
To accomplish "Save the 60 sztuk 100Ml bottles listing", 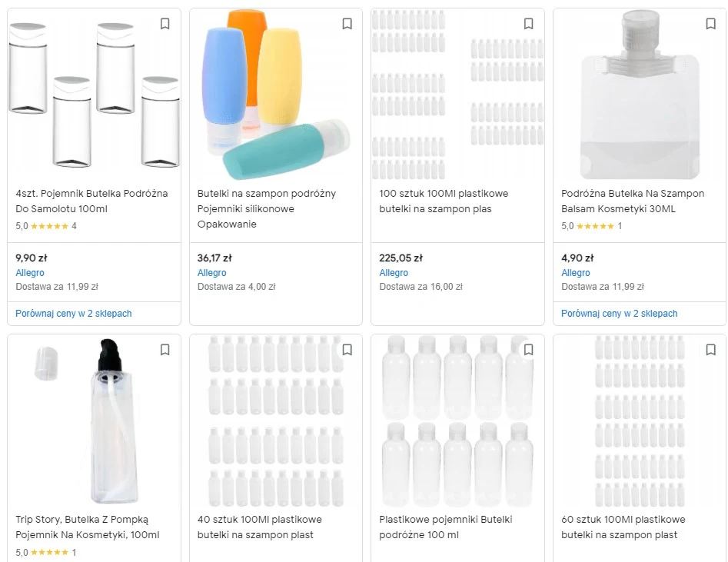I will (710, 350).
